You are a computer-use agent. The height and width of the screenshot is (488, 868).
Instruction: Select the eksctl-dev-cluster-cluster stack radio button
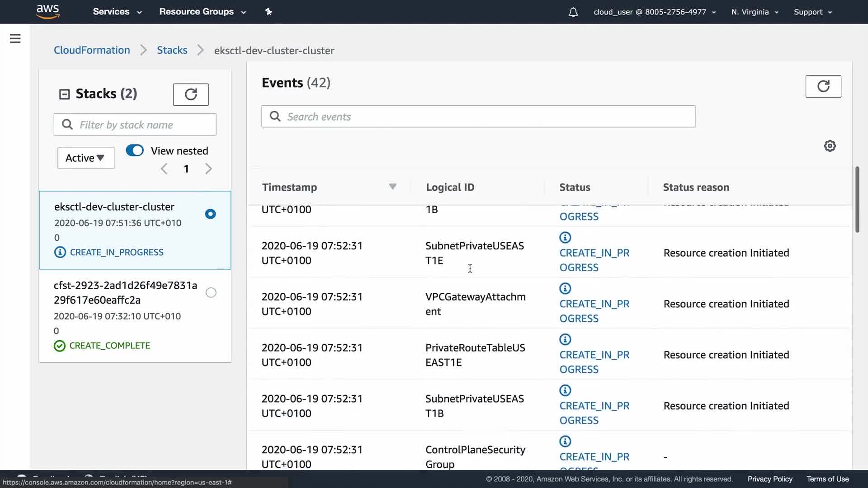pyautogui.click(x=210, y=214)
